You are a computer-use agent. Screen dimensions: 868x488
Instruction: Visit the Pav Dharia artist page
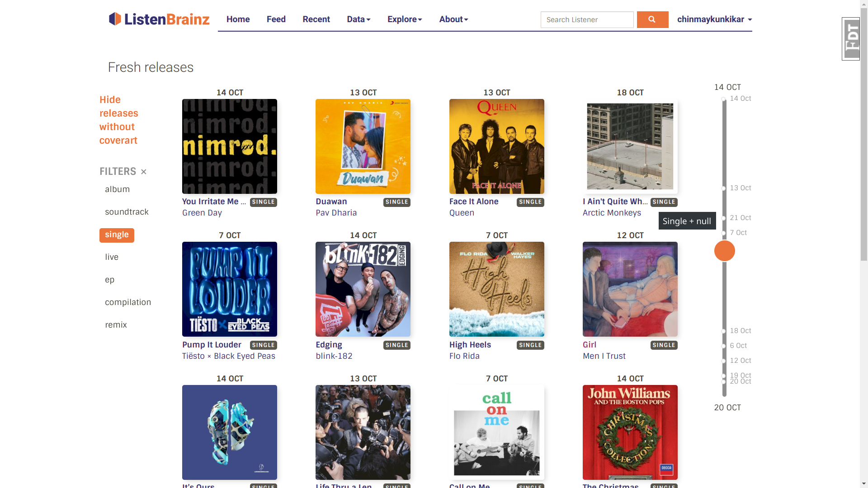(x=336, y=213)
